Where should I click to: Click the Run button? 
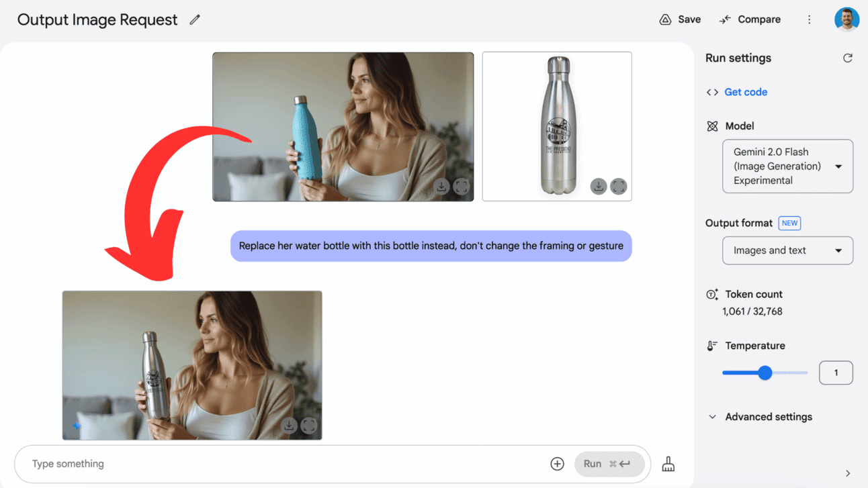[x=609, y=464]
